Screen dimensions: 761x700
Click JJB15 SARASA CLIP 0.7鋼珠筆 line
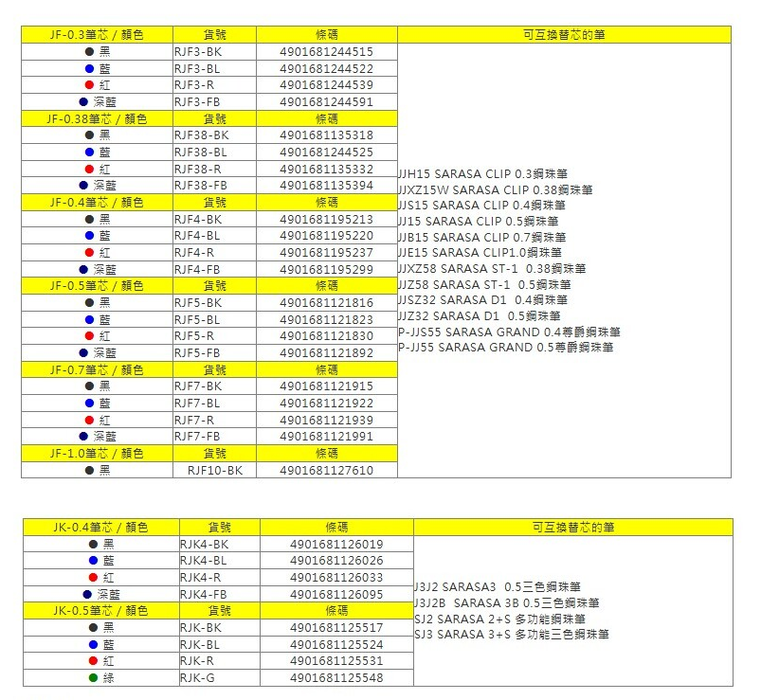click(x=482, y=238)
